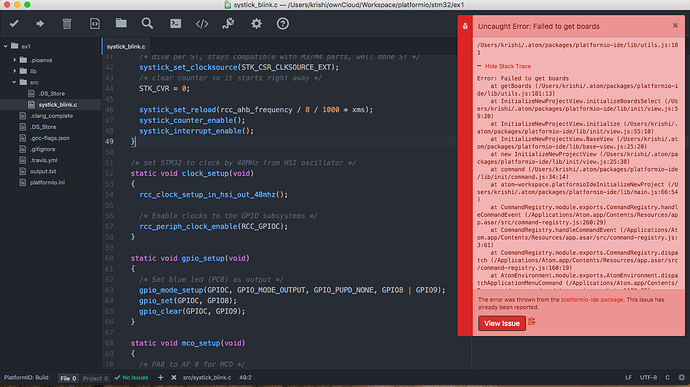
Task: Click PlatformIO: Build in status bar
Action: [x=26, y=377]
